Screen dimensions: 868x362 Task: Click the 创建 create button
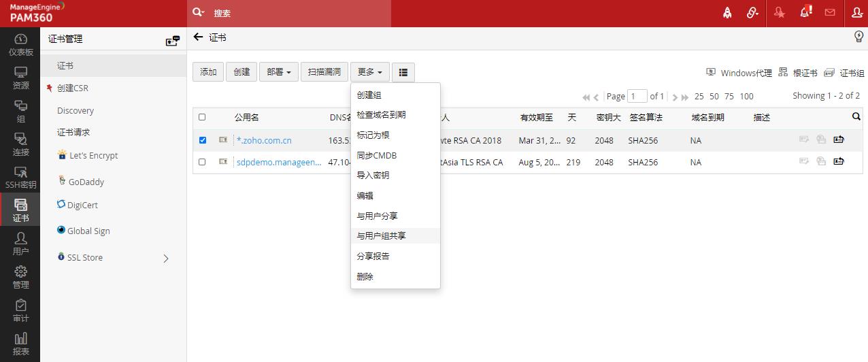241,72
